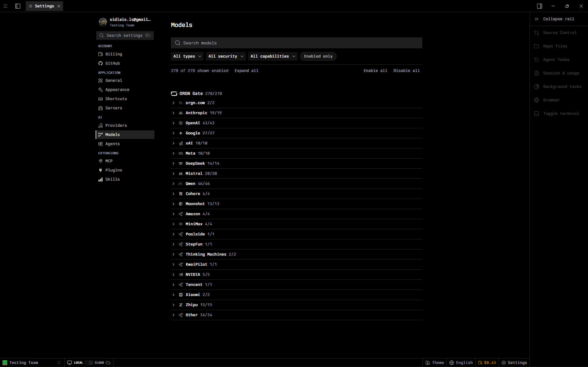The image size is (588, 367).
Task: Expand the xAI model group
Action: point(297,143)
